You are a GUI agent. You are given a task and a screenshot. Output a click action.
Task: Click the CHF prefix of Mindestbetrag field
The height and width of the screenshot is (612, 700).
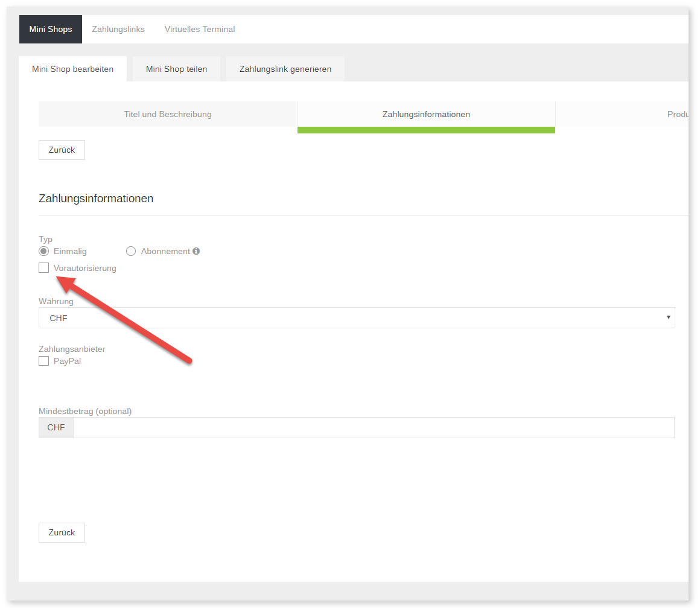click(56, 427)
